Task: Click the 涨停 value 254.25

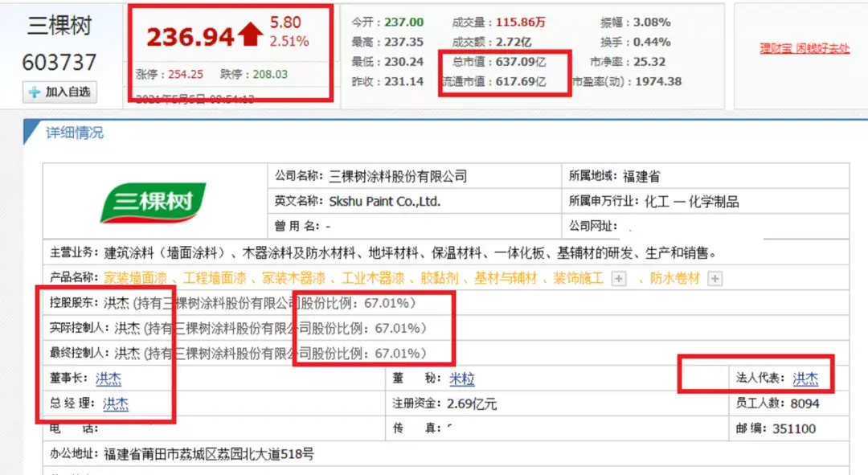Action: [186, 74]
